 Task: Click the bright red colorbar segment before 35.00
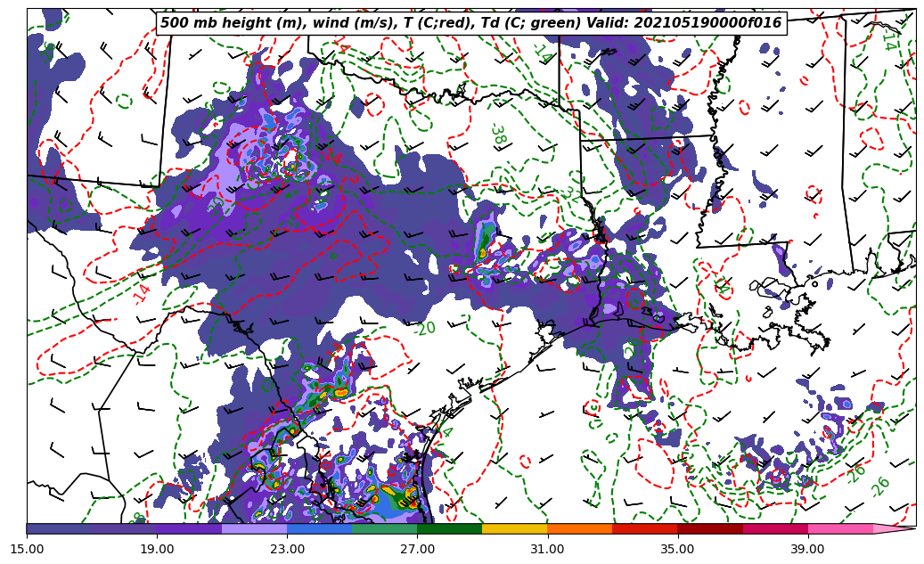(644, 528)
